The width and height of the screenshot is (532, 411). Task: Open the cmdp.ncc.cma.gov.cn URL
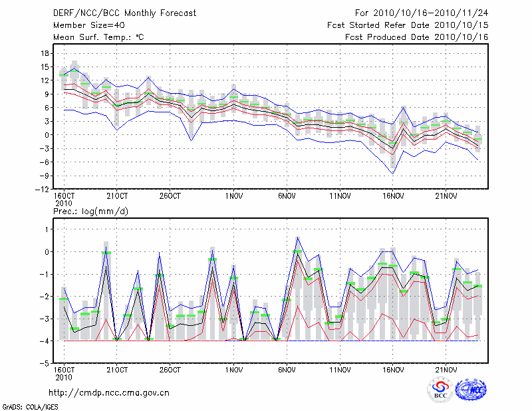pyautogui.click(x=109, y=392)
